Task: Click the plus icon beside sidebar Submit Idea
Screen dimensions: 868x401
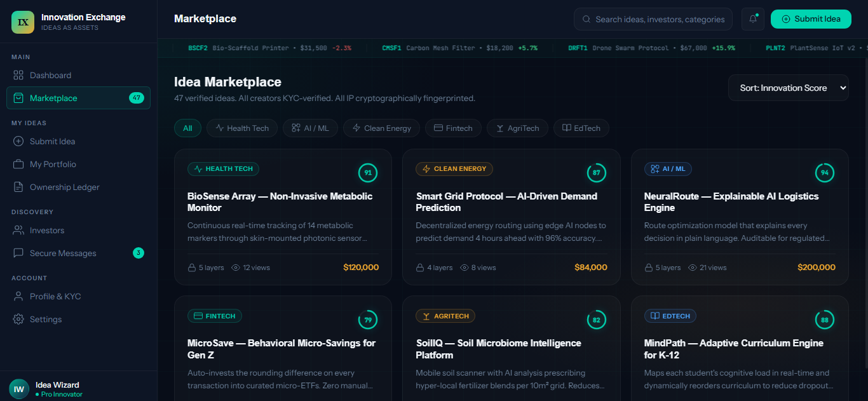Action: point(18,141)
